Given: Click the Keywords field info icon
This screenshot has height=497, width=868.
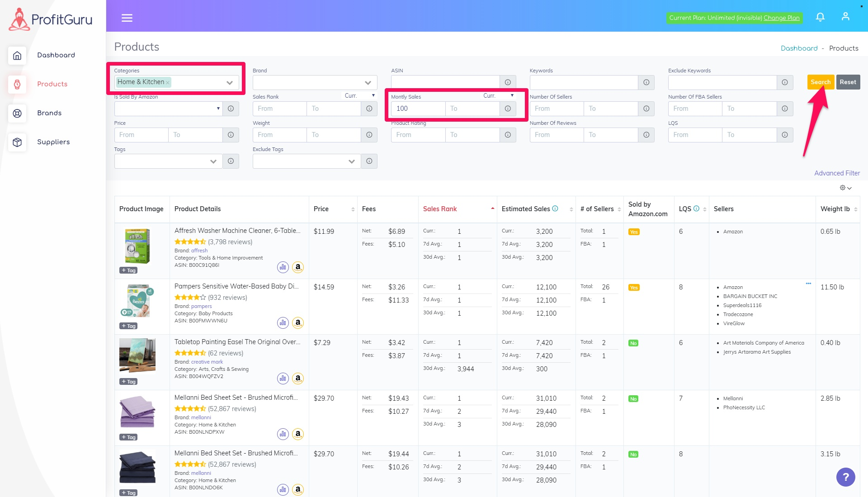Looking at the screenshot, I should 646,82.
